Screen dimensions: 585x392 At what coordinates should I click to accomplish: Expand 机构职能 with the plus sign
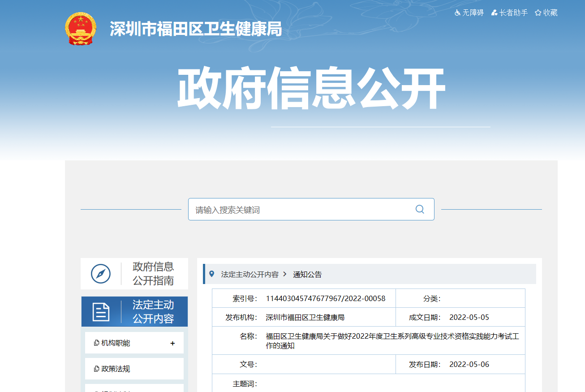tap(173, 343)
